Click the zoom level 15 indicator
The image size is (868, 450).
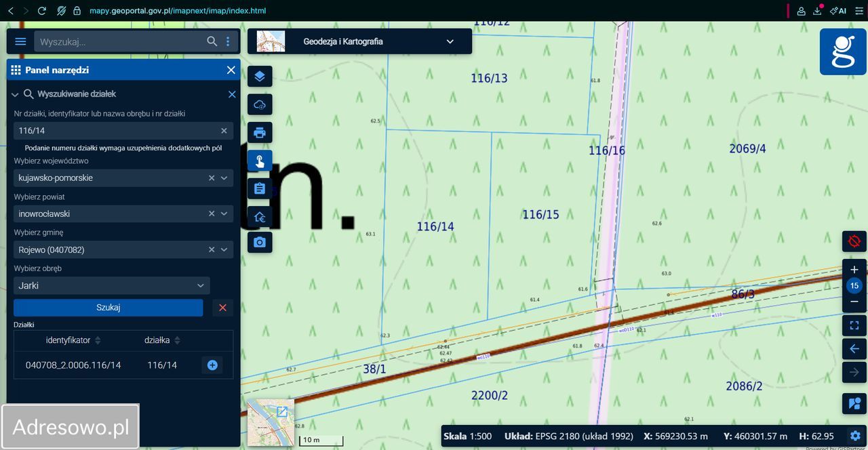[854, 285]
